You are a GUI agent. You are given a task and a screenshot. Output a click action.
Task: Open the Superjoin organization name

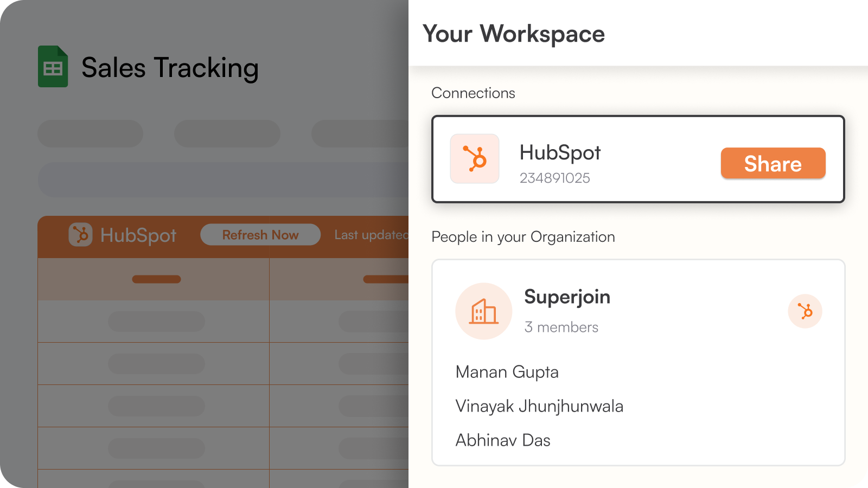tap(567, 297)
